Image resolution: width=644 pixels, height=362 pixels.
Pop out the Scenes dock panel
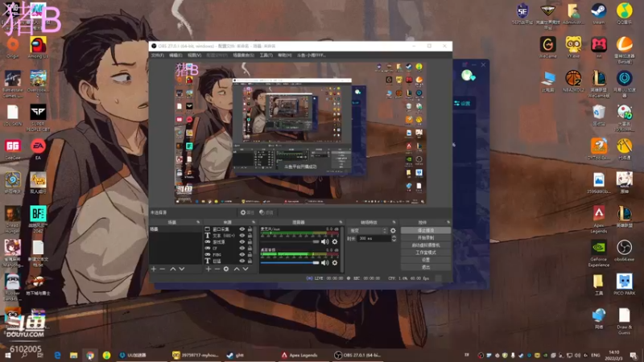[x=198, y=222]
